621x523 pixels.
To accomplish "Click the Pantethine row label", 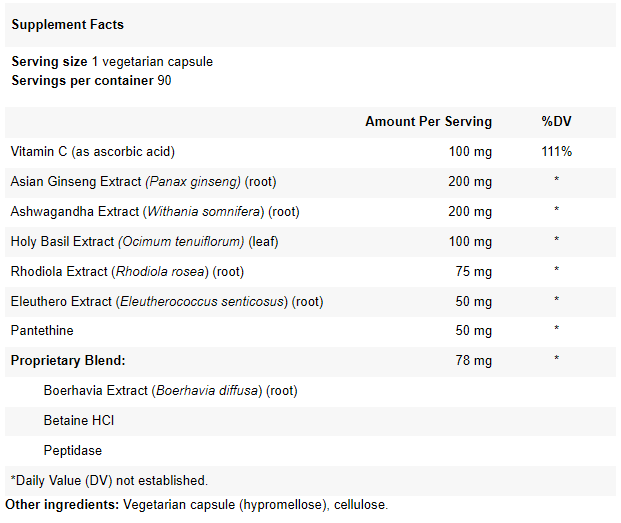I will tap(42, 330).
